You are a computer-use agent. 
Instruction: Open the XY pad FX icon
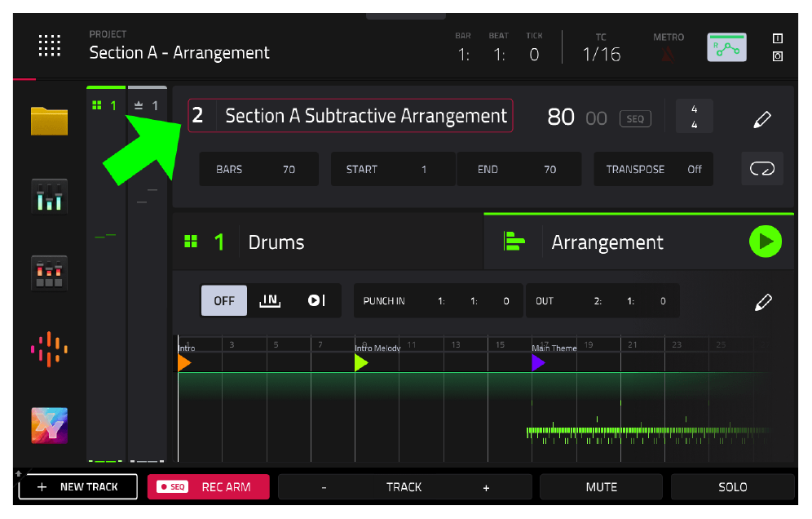(x=49, y=425)
